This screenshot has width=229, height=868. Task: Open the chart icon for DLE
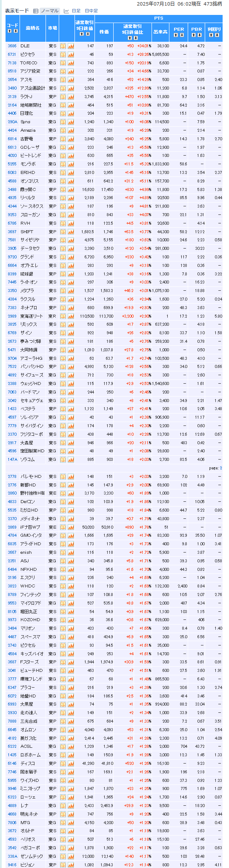[x=71, y=46]
